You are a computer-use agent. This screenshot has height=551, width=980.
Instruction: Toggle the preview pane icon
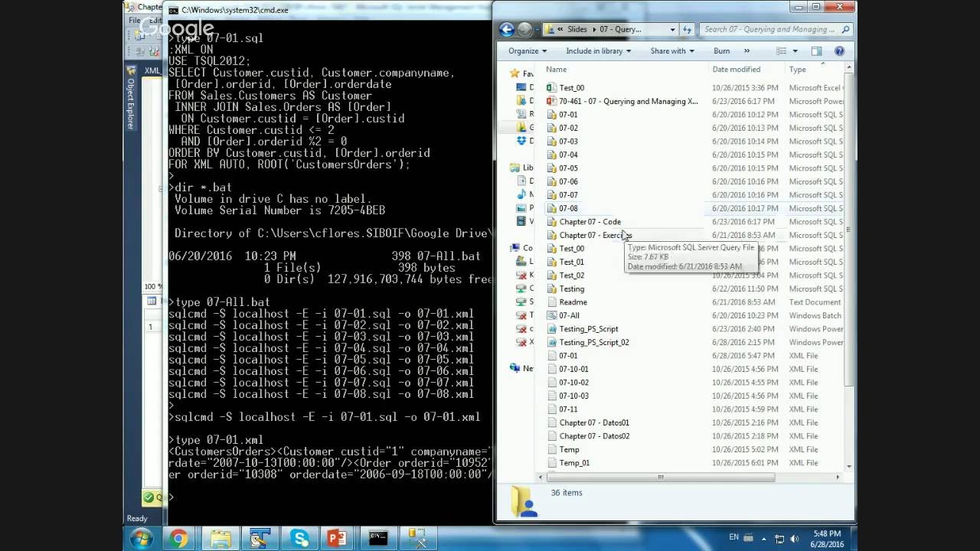(816, 51)
